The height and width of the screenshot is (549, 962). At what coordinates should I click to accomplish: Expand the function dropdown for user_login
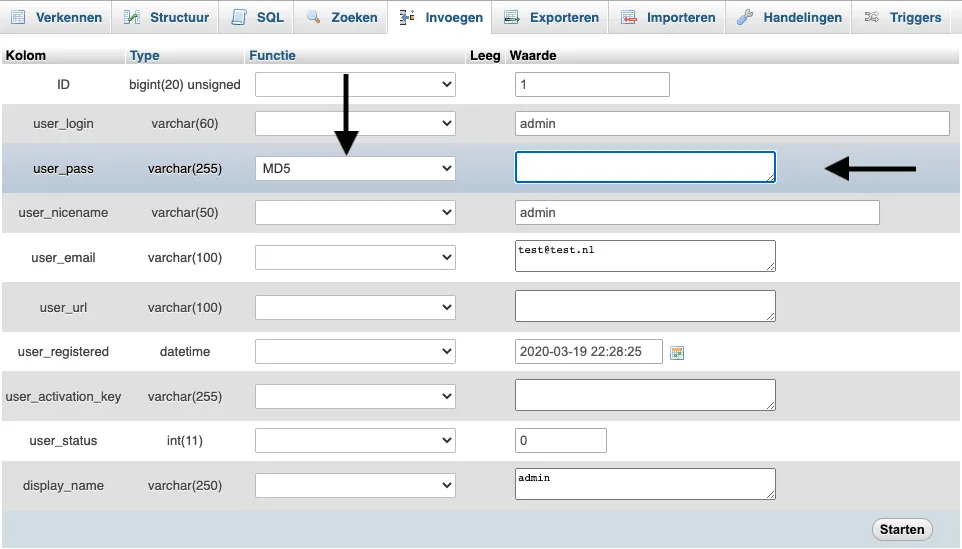(x=355, y=124)
